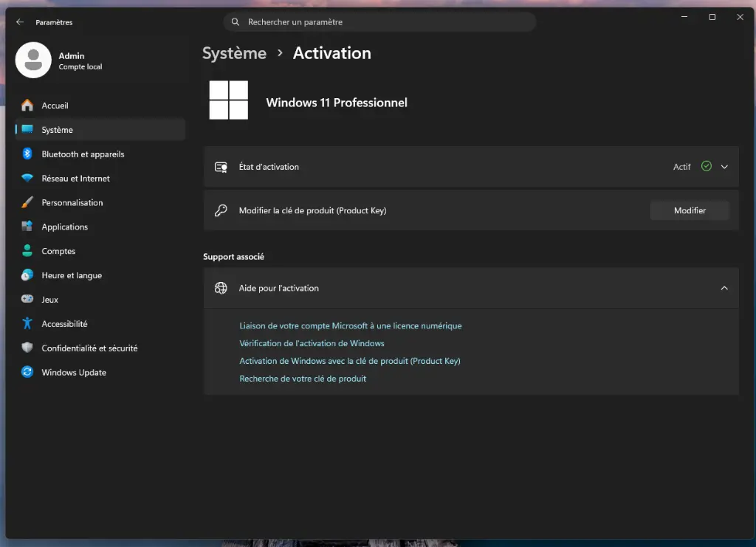Click the Applications icon

[27, 227]
